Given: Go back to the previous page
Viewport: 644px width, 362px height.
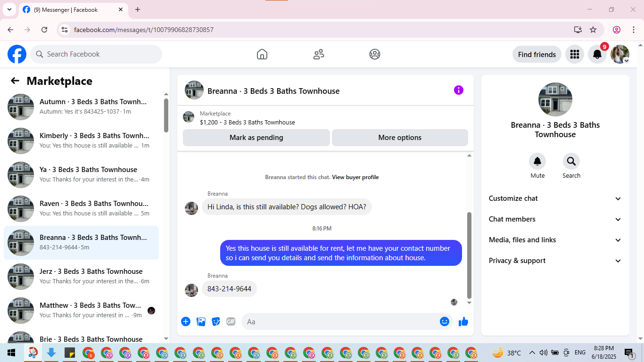Looking at the screenshot, I should (11, 30).
